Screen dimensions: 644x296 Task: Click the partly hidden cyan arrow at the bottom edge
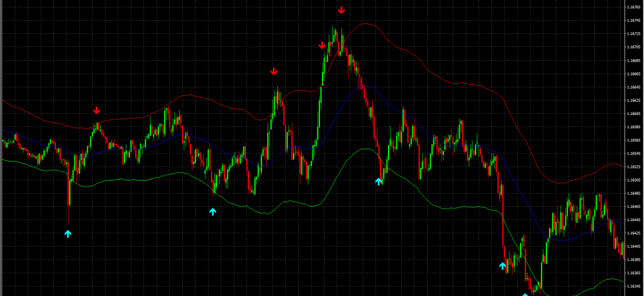tap(525, 293)
